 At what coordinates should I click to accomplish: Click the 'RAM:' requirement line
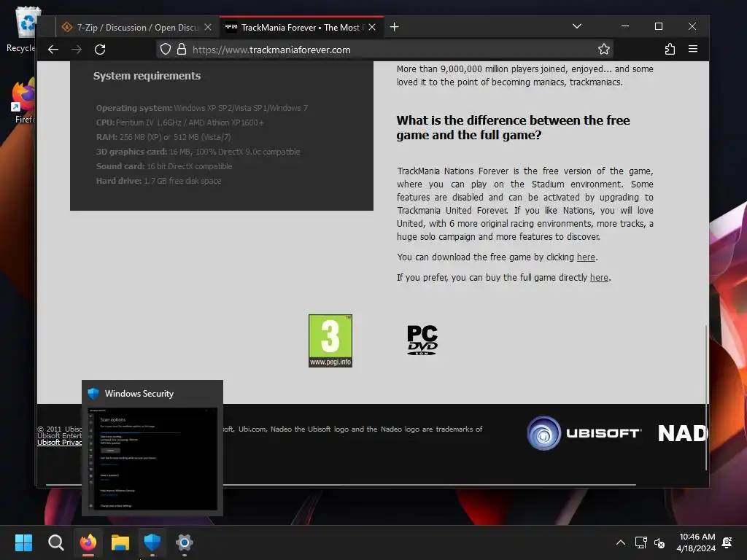(163, 137)
